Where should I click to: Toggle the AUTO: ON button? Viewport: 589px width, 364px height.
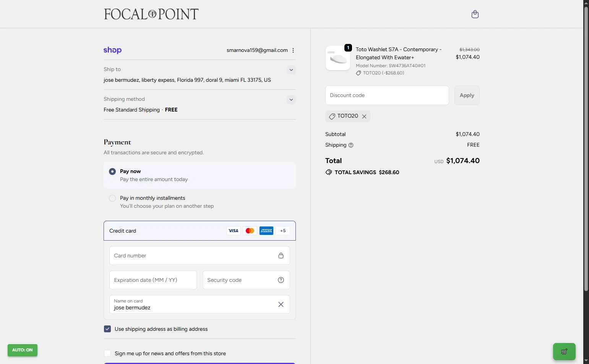[23, 350]
